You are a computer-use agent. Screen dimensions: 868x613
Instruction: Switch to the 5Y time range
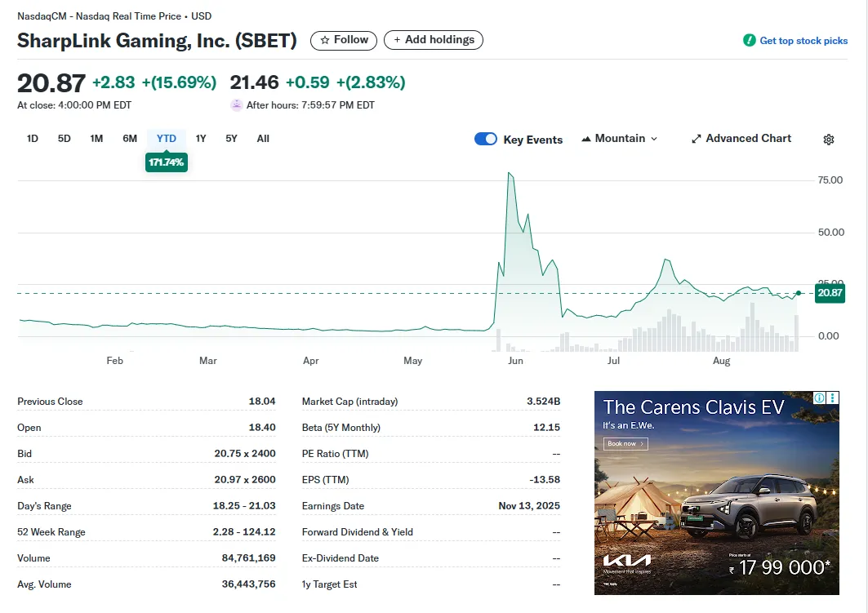[232, 139]
